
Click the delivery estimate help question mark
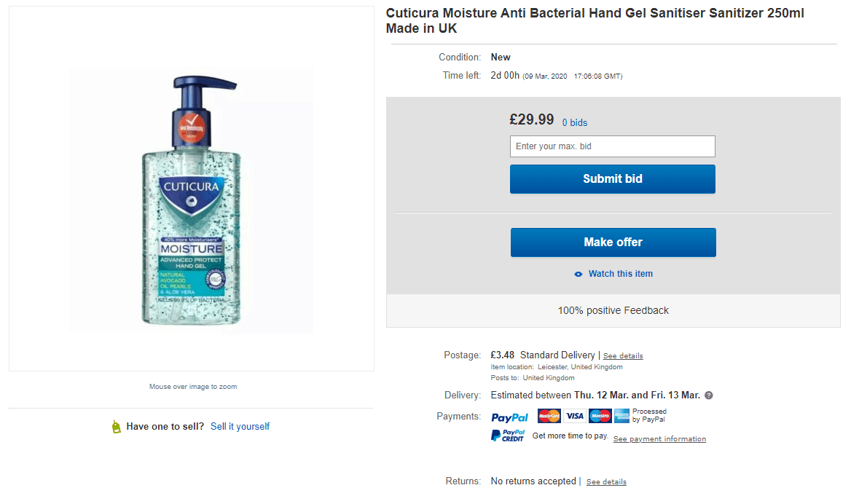[x=709, y=395]
